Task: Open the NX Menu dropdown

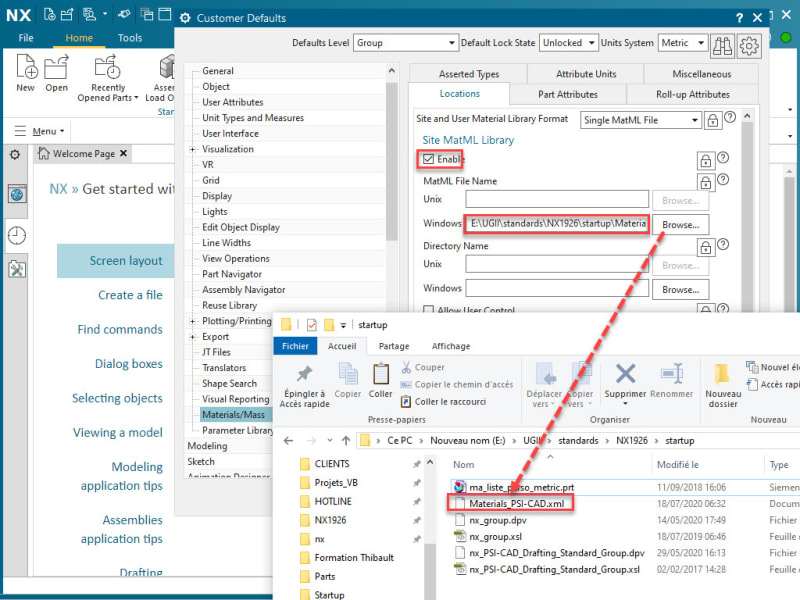Action: click(x=40, y=131)
